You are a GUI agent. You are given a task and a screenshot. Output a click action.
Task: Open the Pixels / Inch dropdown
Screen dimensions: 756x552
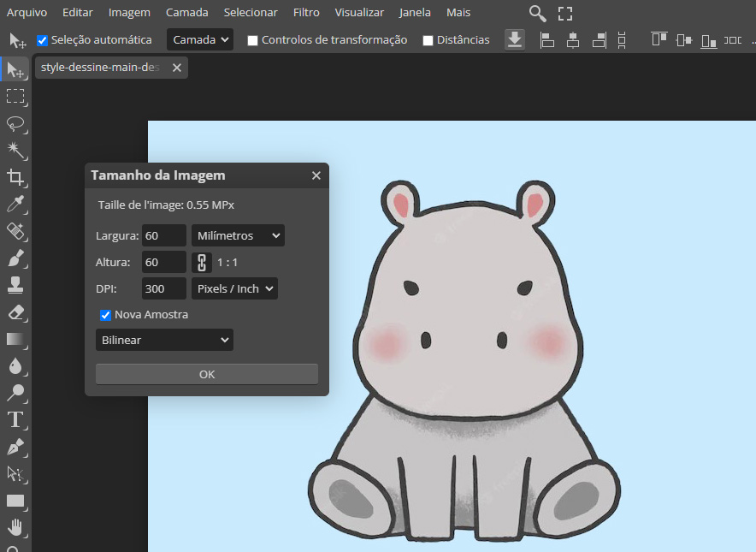(x=234, y=288)
